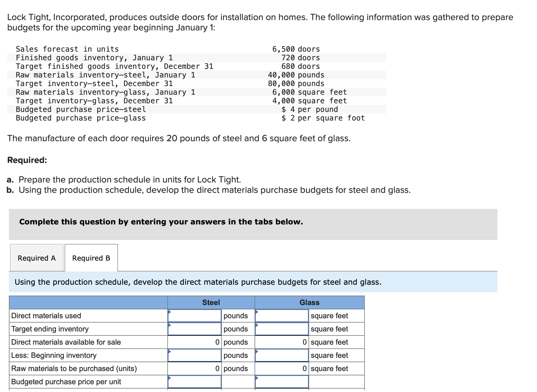Click the '4,000 square feet' value
The width and height of the screenshot is (537, 392).
point(309,101)
